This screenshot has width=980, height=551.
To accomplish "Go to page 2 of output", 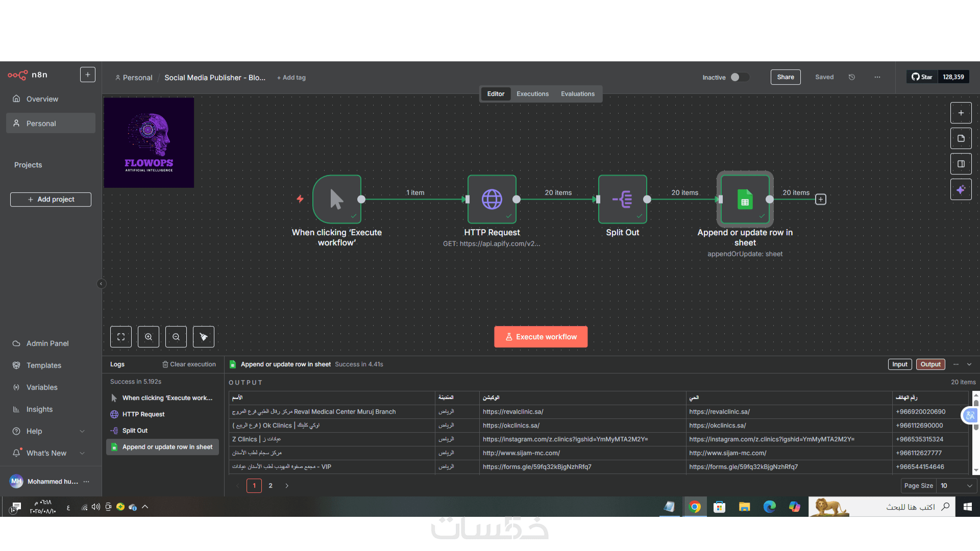I will [x=271, y=486].
